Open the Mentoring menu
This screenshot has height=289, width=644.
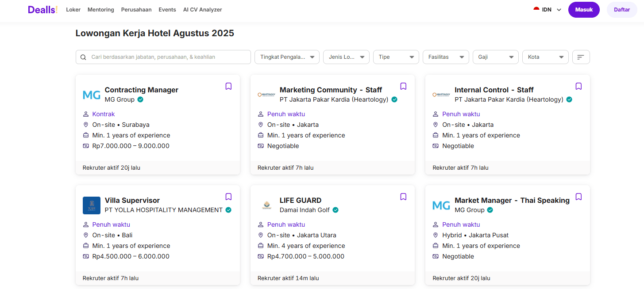click(x=101, y=9)
